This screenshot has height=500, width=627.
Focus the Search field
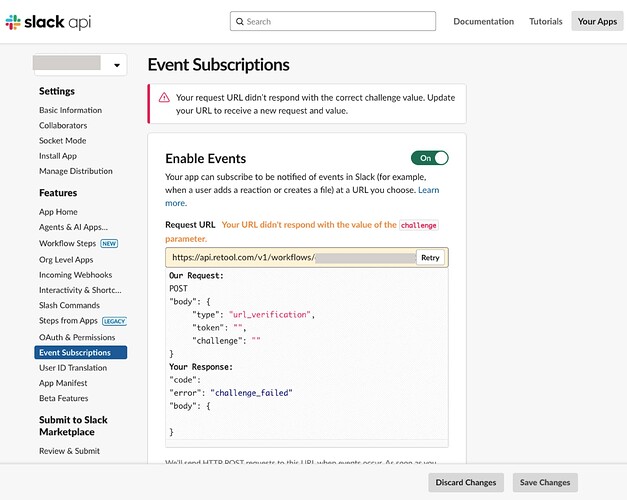pyautogui.click(x=333, y=21)
